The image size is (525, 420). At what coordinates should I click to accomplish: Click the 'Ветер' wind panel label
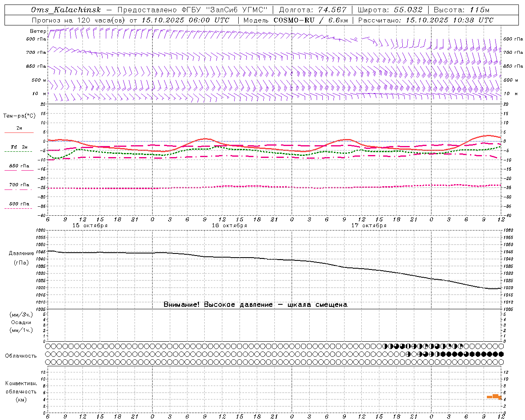[38, 31]
